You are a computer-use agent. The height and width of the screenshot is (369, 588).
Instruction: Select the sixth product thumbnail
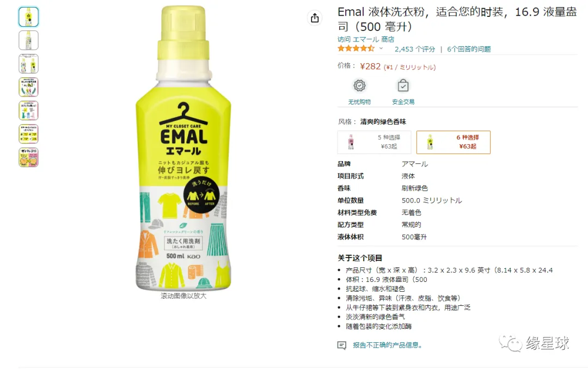[x=28, y=134]
